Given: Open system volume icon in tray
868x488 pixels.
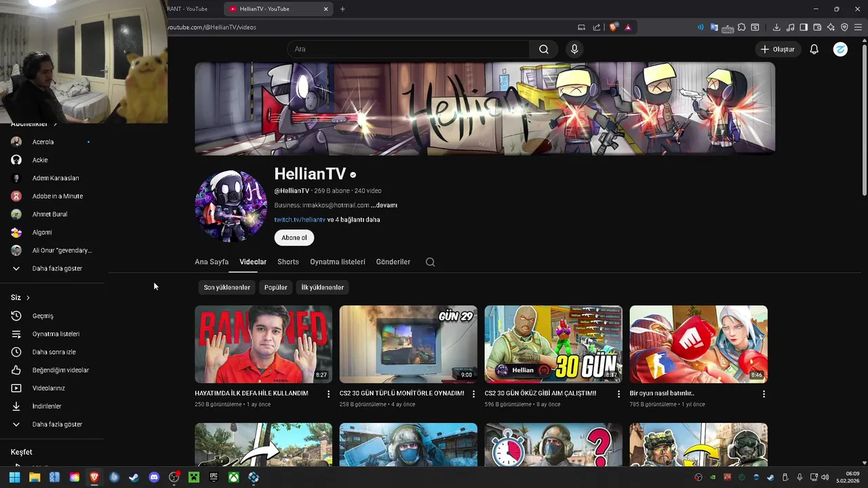Looking at the screenshot, I should pyautogui.click(x=825, y=477).
